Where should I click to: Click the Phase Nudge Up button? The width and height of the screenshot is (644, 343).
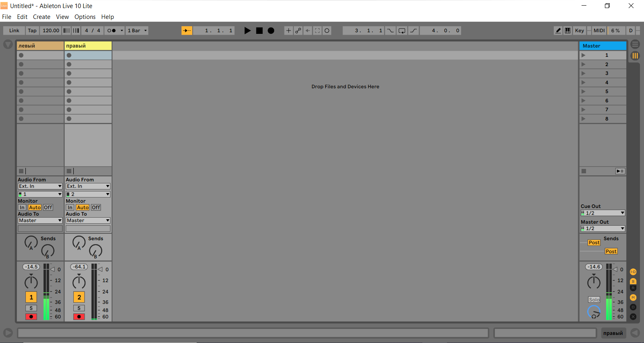point(76,31)
